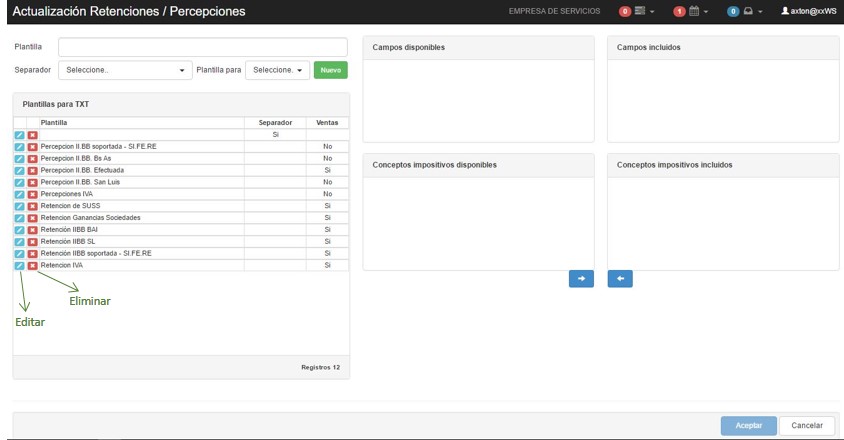844x440 pixels.
Task: Delete the Retencion IVA template
Action: coord(32,266)
